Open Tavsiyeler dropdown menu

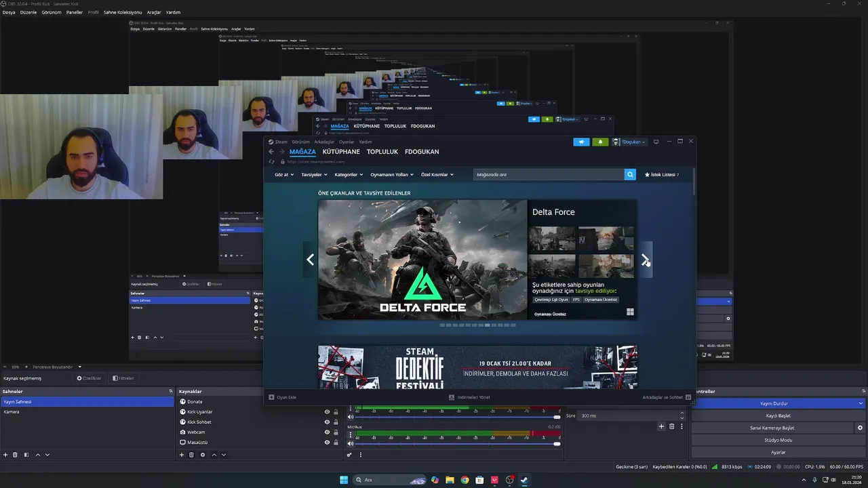(x=314, y=174)
